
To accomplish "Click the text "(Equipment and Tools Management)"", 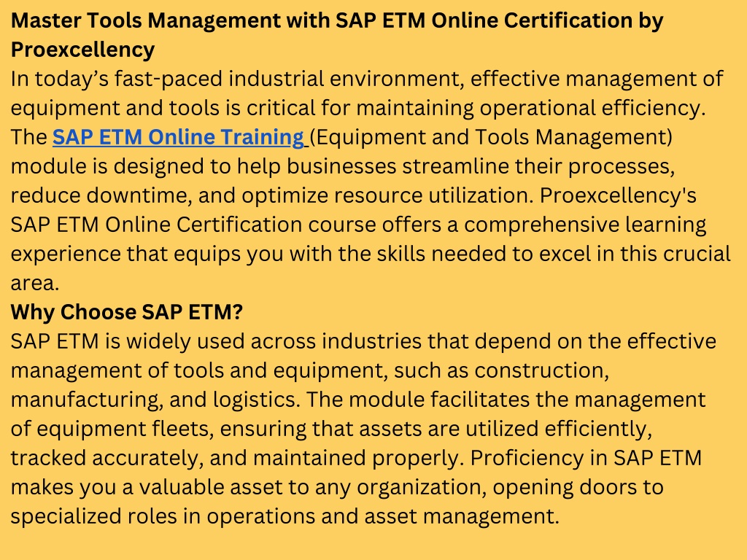I will 491,138.
